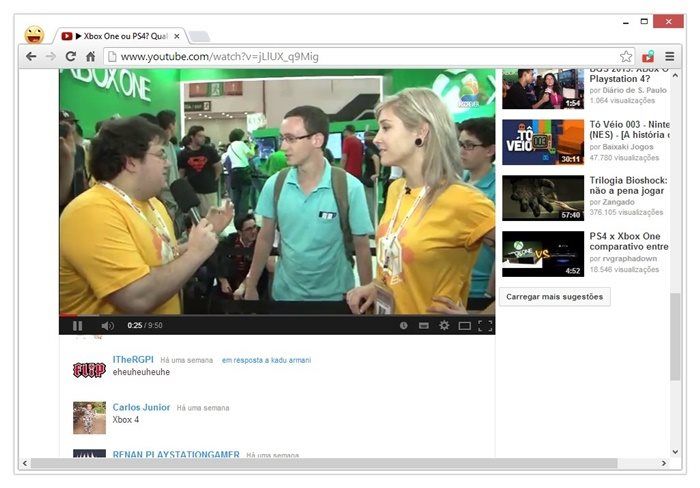Open Carlos Junior profile link
The height and width of the screenshot is (488, 700).
tap(141, 408)
